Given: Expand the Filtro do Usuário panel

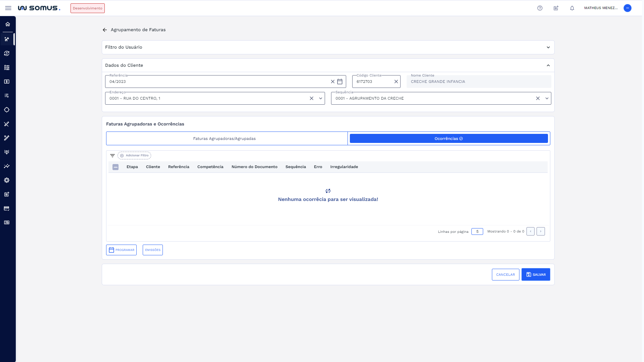Looking at the screenshot, I should 548,47.
